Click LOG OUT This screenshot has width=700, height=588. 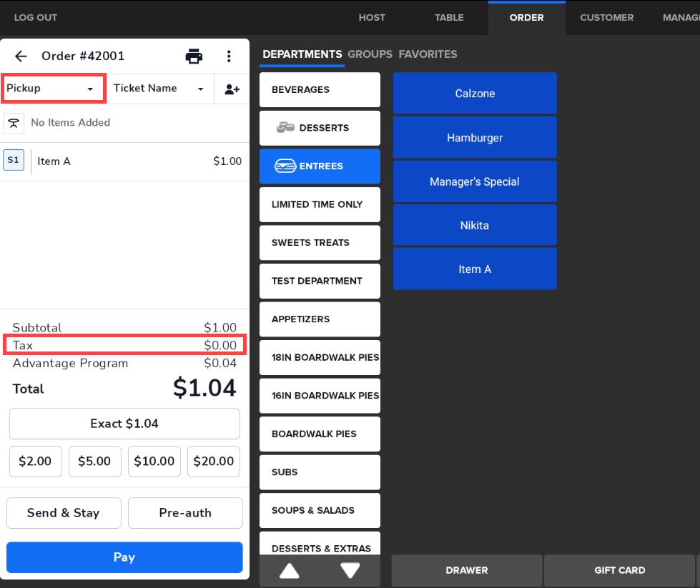pos(36,17)
